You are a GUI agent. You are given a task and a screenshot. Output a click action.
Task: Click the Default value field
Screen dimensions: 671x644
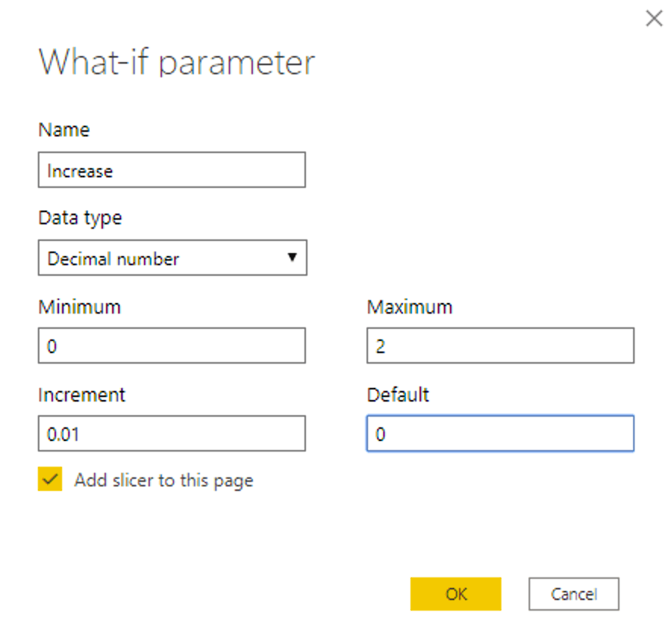(x=501, y=433)
